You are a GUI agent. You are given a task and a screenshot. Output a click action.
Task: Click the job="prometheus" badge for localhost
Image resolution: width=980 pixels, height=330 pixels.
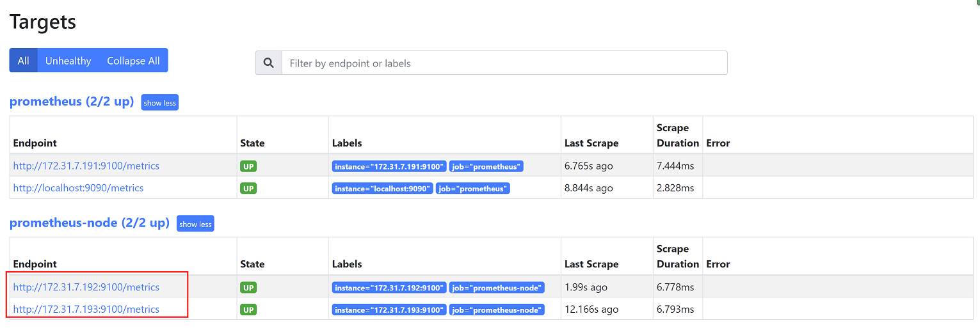[x=473, y=189]
